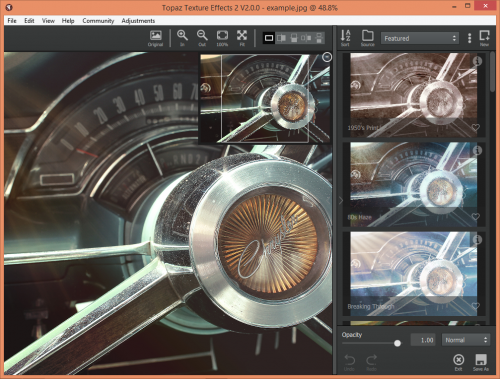This screenshot has width=500, height=379.
Task: Save image with Save As
Action: [481, 363]
